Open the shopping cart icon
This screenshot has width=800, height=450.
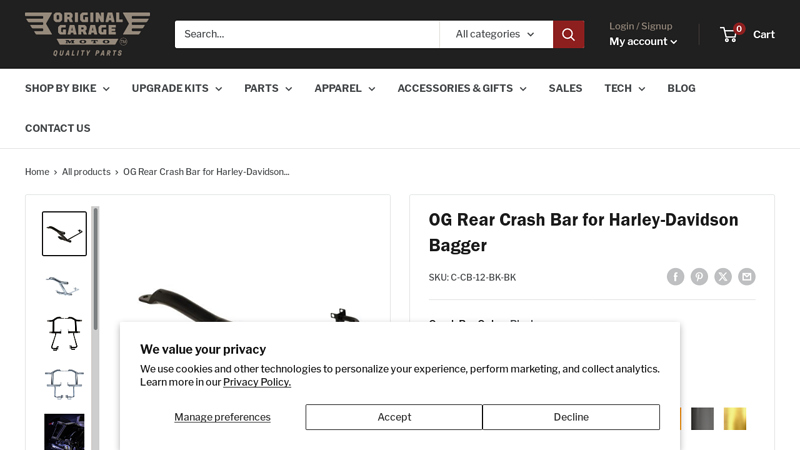(x=730, y=34)
